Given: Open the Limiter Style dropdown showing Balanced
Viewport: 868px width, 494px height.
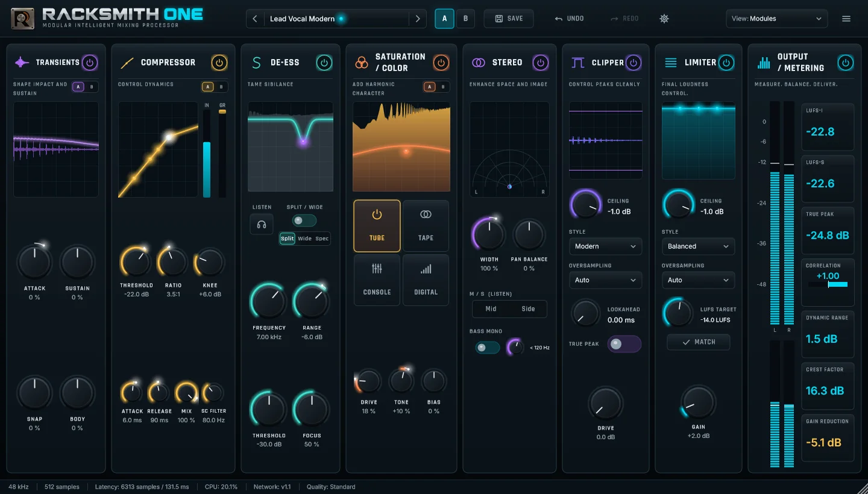Looking at the screenshot, I should pos(698,246).
